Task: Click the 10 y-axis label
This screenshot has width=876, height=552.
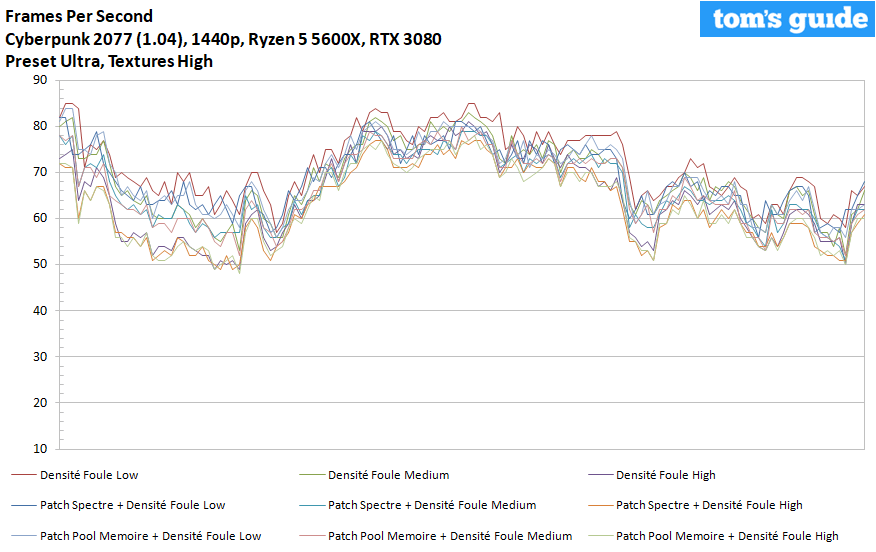Action: point(40,449)
